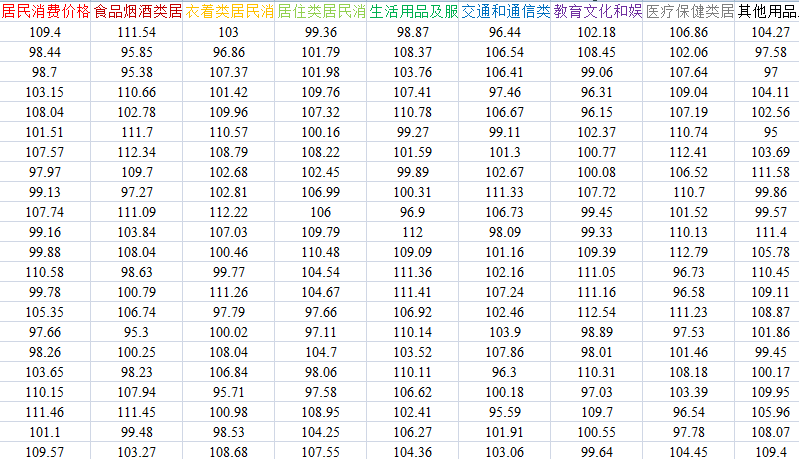Select the orange header 衣着类居民消

point(229,11)
